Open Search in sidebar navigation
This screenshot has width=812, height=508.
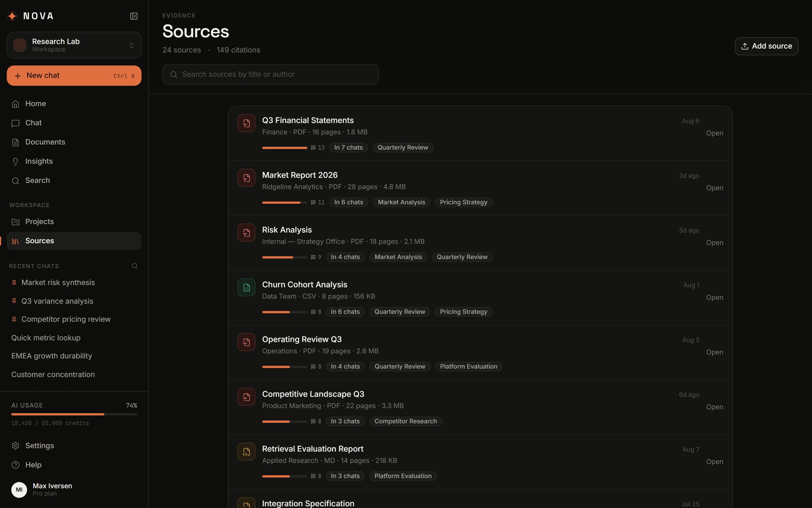point(74,180)
